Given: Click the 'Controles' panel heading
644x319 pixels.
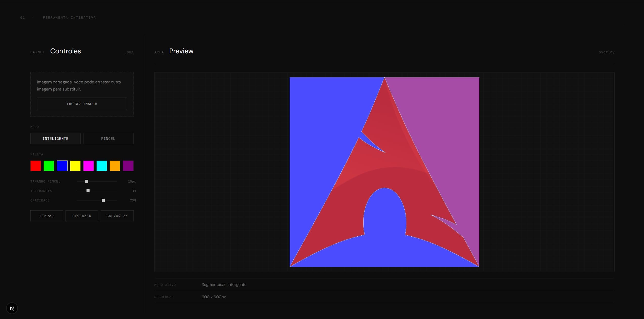Looking at the screenshot, I should [66, 51].
